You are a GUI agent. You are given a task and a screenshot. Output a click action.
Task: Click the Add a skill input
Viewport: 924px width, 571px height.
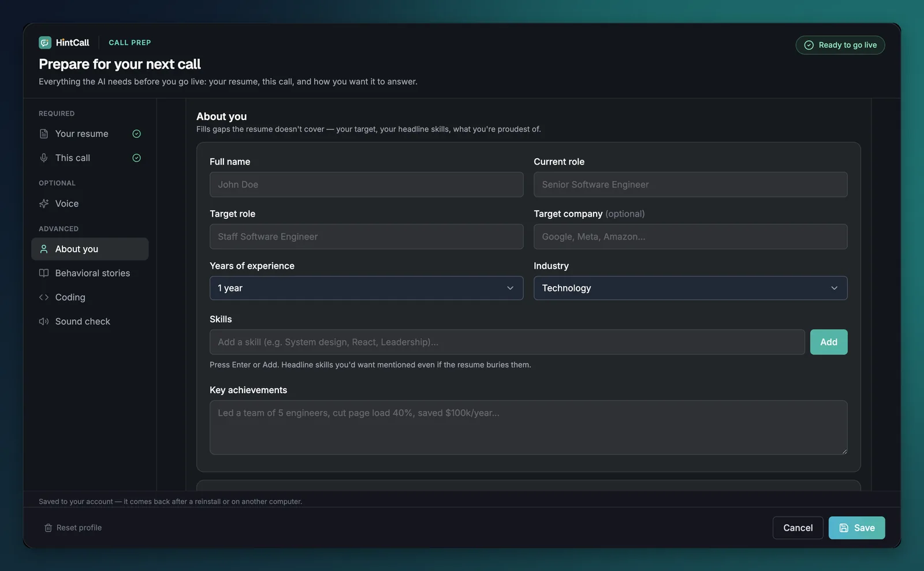click(x=507, y=342)
